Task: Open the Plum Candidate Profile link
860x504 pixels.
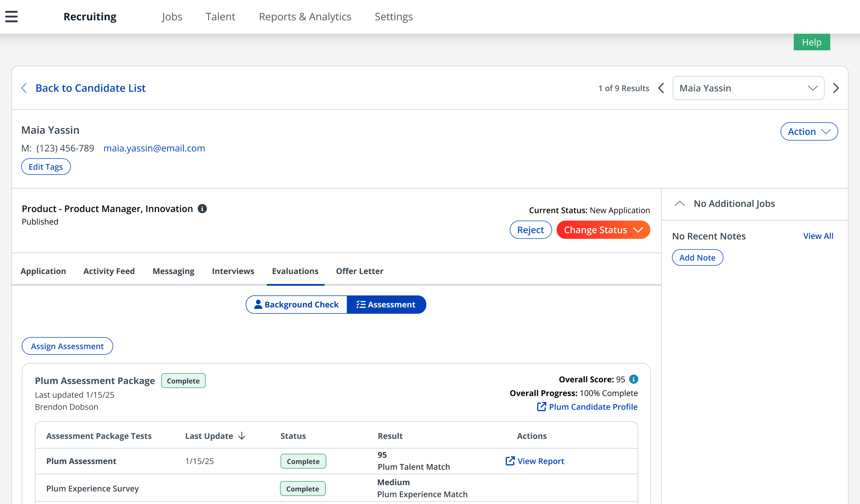Action: [593, 406]
